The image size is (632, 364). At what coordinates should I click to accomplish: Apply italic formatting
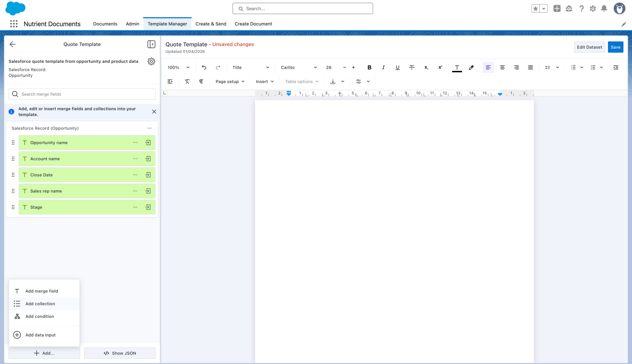pyautogui.click(x=383, y=67)
